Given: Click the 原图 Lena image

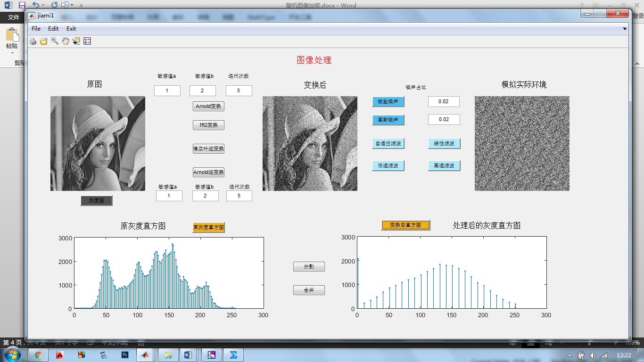Looking at the screenshot, I should [x=98, y=143].
